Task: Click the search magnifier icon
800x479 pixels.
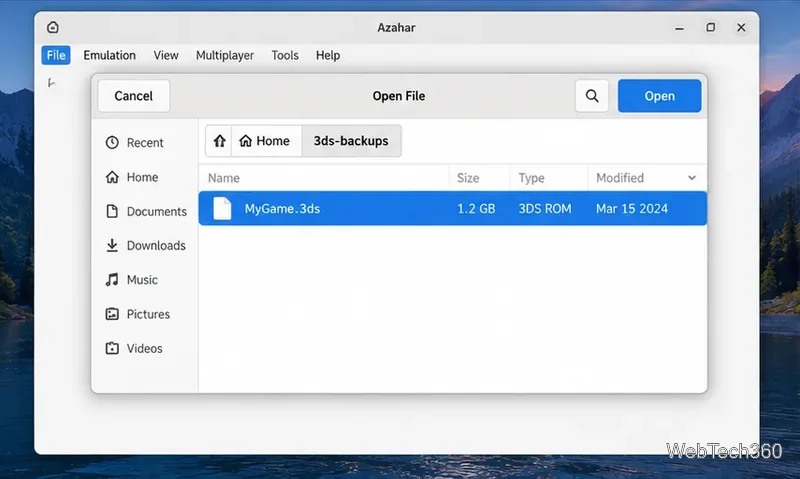Action: coord(592,96)
